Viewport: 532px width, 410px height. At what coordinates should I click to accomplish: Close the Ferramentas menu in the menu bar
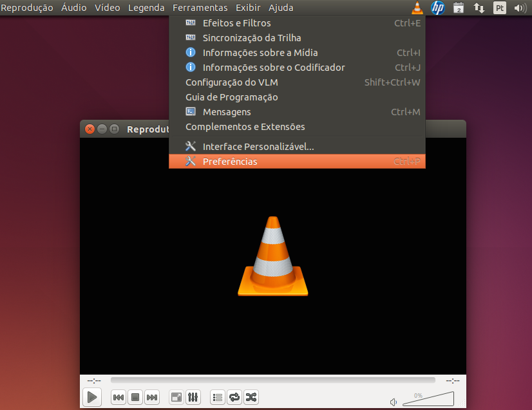coord(200,8)
